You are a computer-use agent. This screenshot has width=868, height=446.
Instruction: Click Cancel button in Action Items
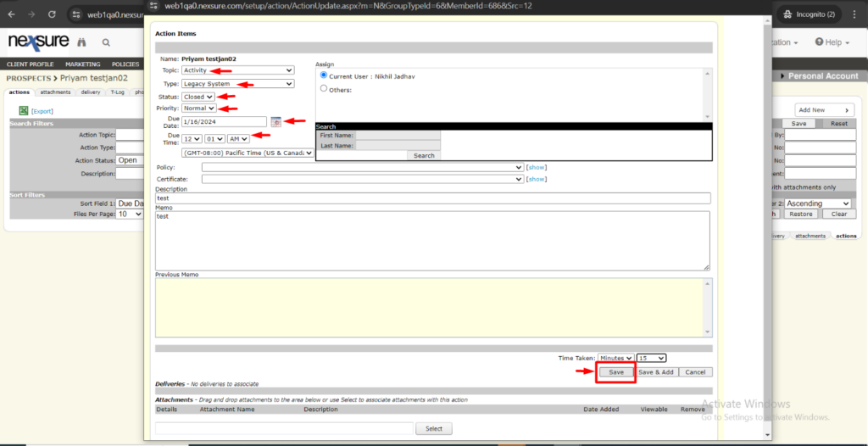[695, 372]
